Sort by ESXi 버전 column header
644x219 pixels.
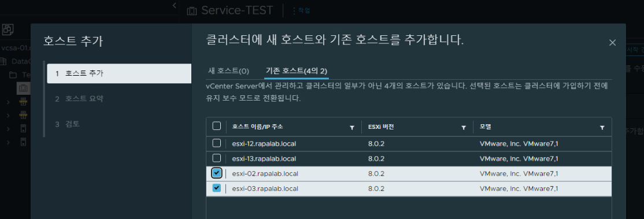(381, 127)
